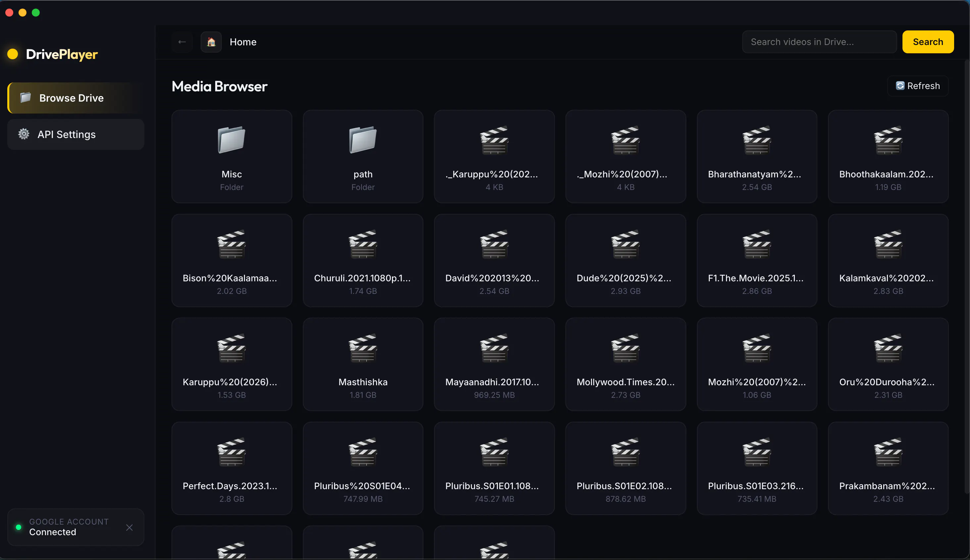
Task: Click the 2.02 GB size under Bison
Action: pyautogui.click(x=231, y=291)
